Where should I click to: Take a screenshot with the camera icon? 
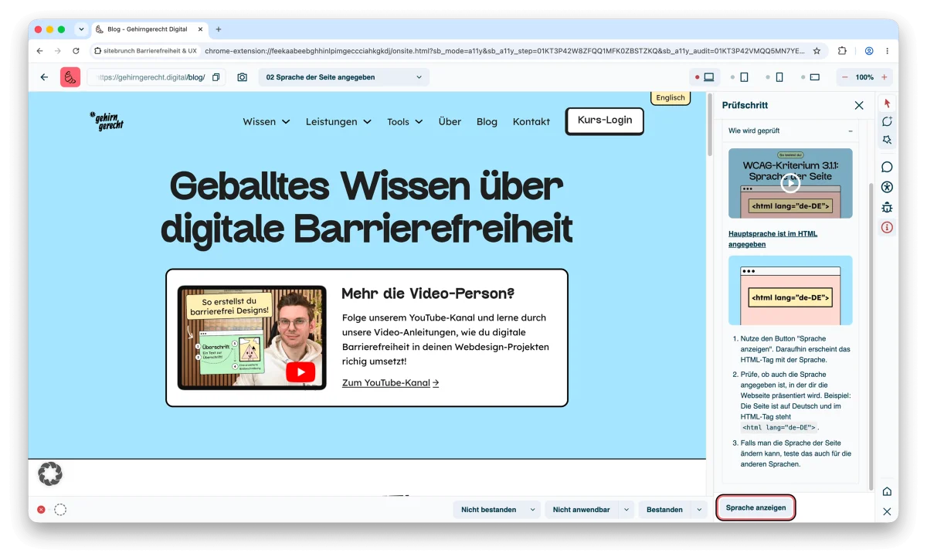(x=243, y=77)
